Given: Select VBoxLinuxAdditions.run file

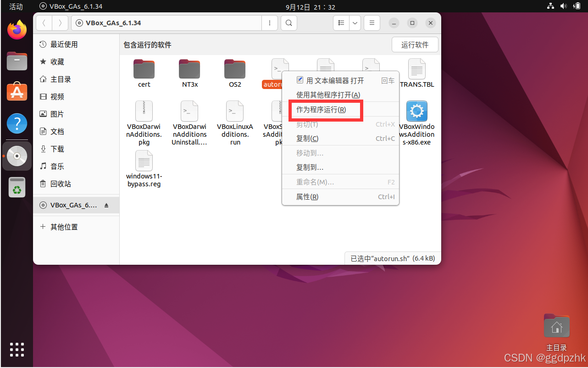Looking at the screenshot, I should click(235, 123).
